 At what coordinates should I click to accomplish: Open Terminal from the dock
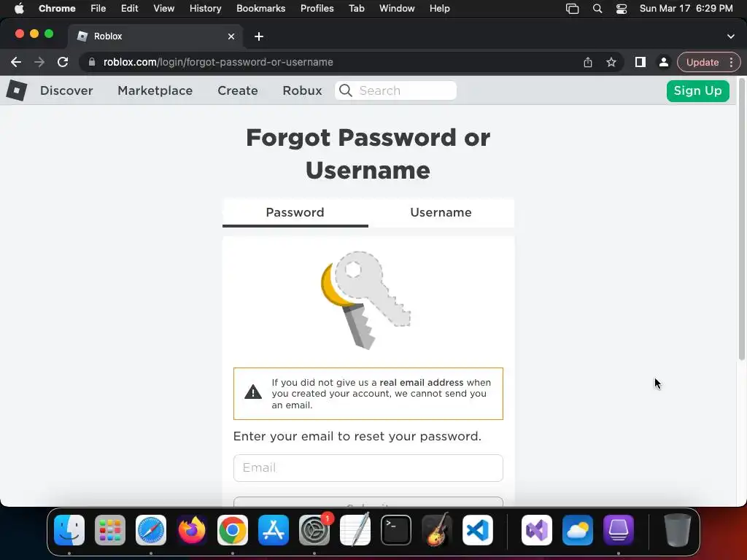click(x=396, y=530)
